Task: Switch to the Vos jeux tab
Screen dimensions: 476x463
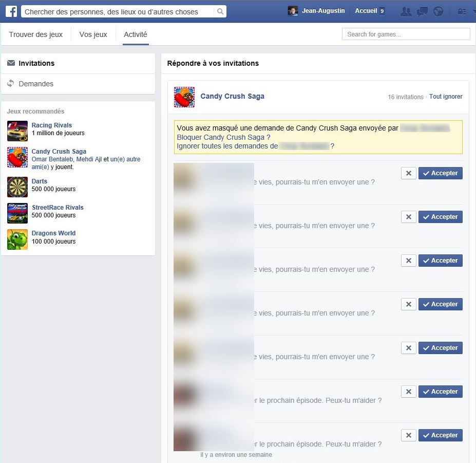Action: (93, 34)
